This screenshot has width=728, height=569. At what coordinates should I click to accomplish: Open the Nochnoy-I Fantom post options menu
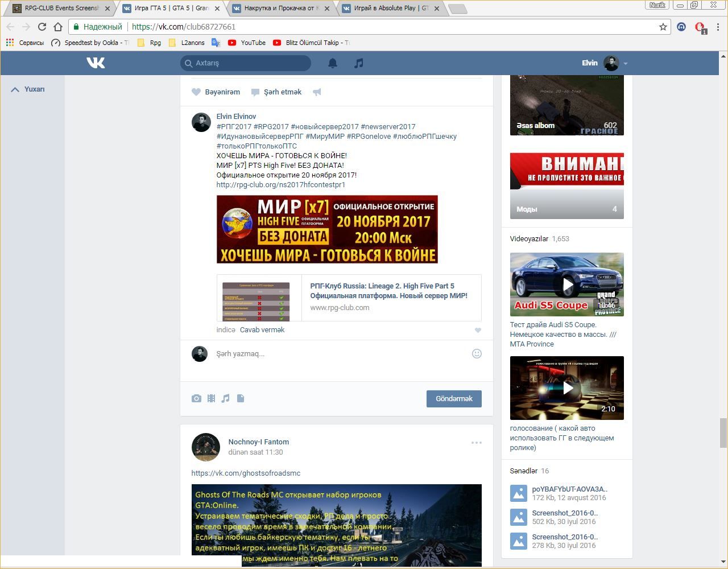(x=476, y=443)
